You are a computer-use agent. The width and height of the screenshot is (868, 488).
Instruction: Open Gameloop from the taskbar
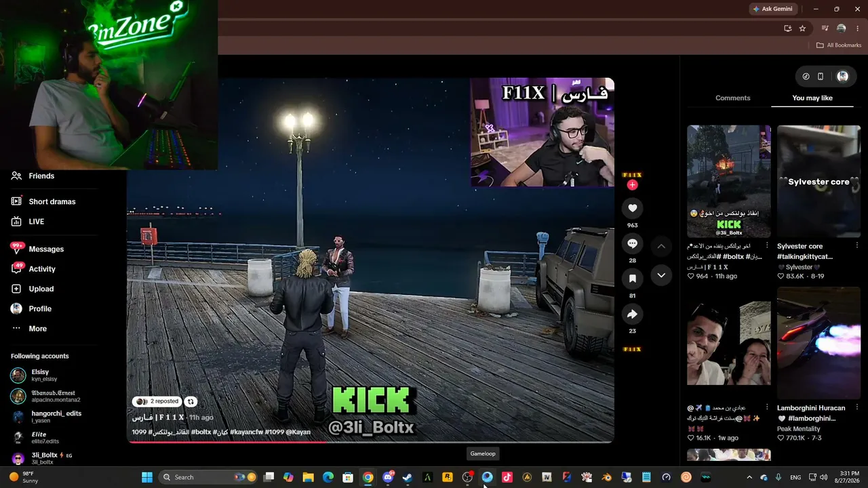[487, 477]
